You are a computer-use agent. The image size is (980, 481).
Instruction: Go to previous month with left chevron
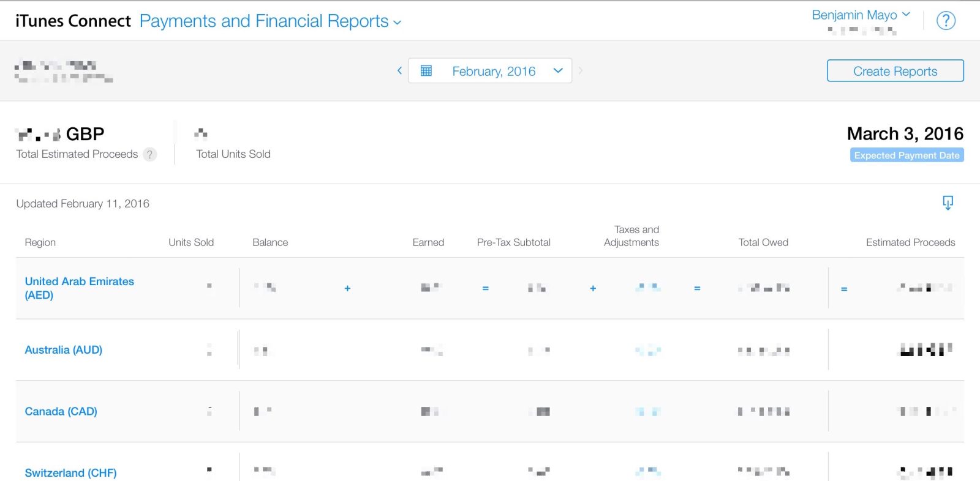pyautogui.click(x=399, y=71)
